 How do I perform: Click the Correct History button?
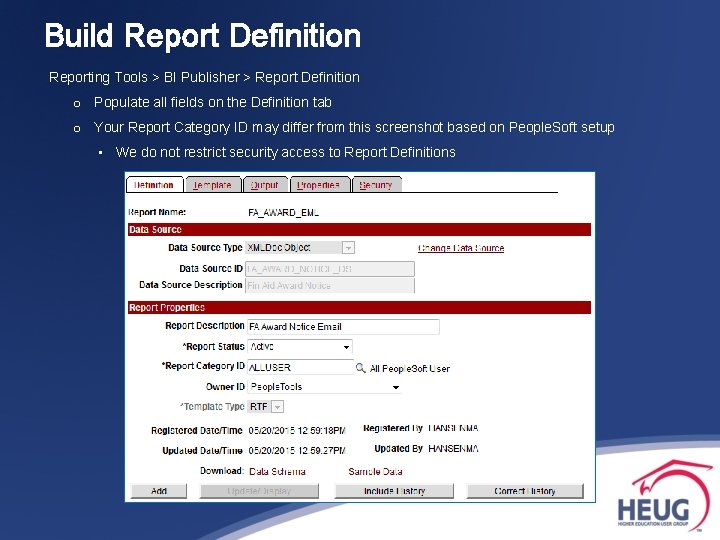(525, 491)
